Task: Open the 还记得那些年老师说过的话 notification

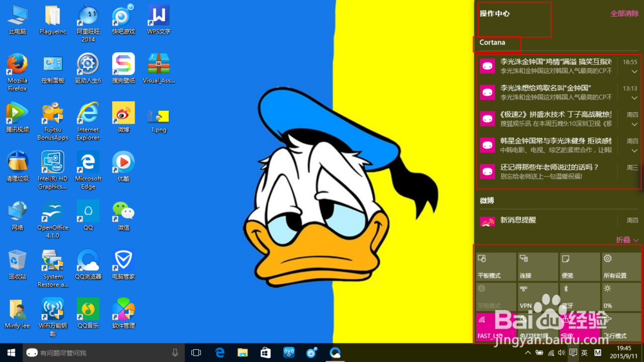Action: pyautogui.click(x=558, y=171)
